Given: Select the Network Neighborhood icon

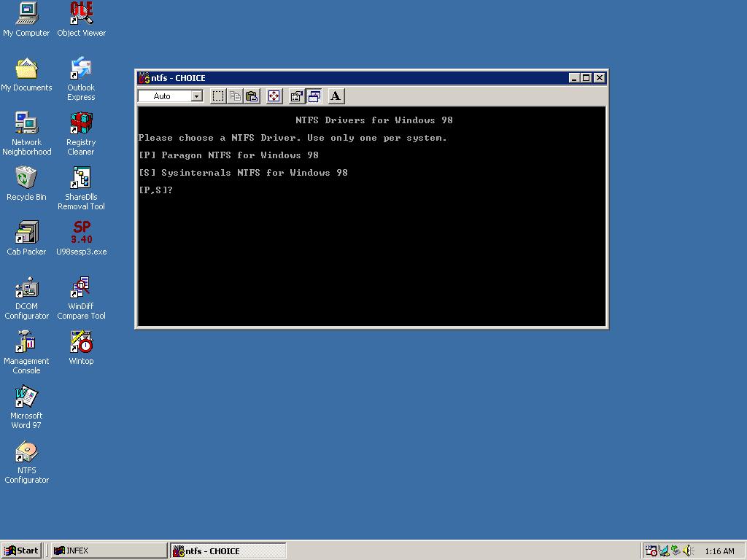Looking at the screenshot, I should (27, 134).
